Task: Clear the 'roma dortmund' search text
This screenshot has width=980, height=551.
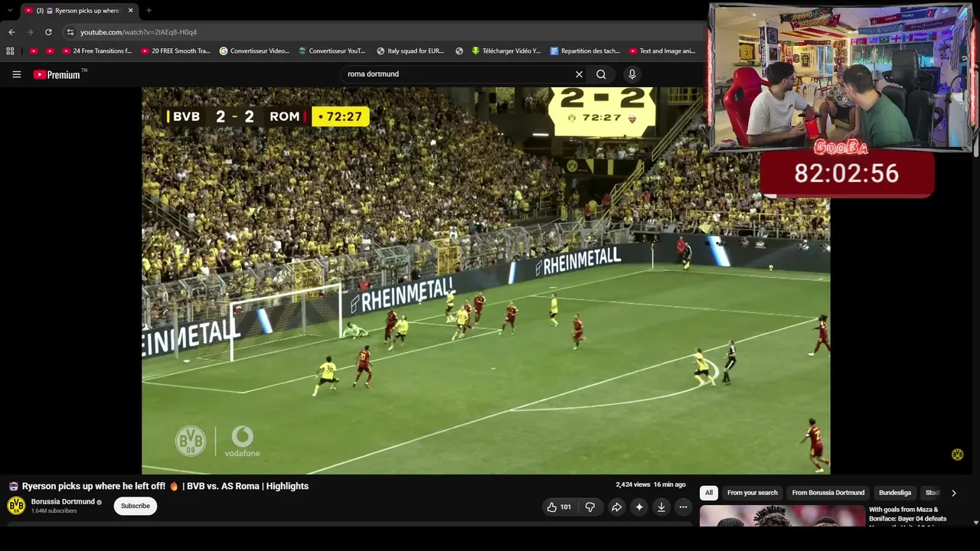Action: [579, 74]
